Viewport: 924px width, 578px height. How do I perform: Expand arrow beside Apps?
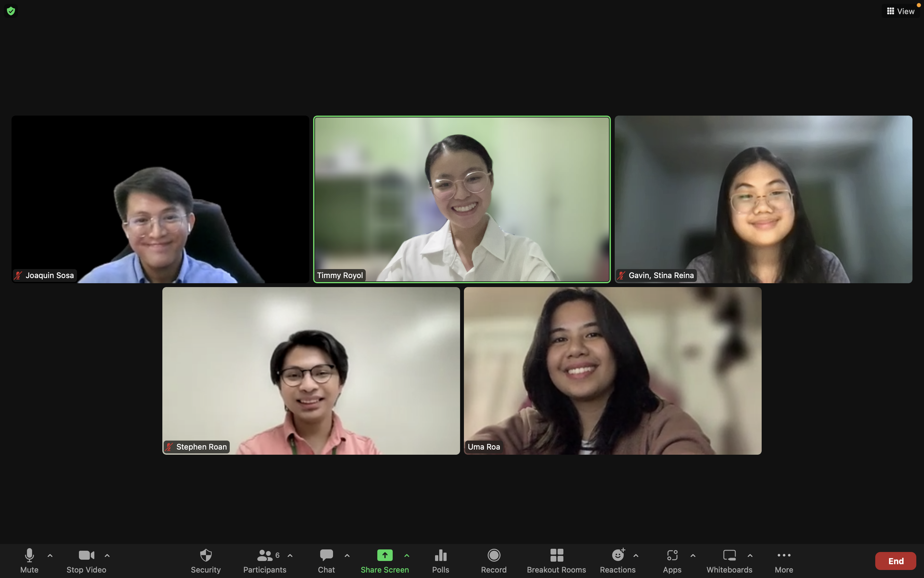tap(693, 556)
